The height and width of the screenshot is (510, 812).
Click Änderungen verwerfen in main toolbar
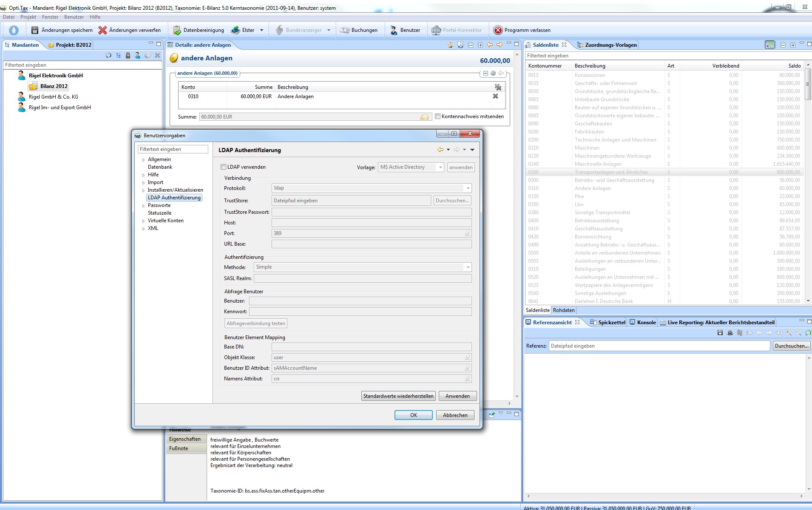click(x=130, y=30)
